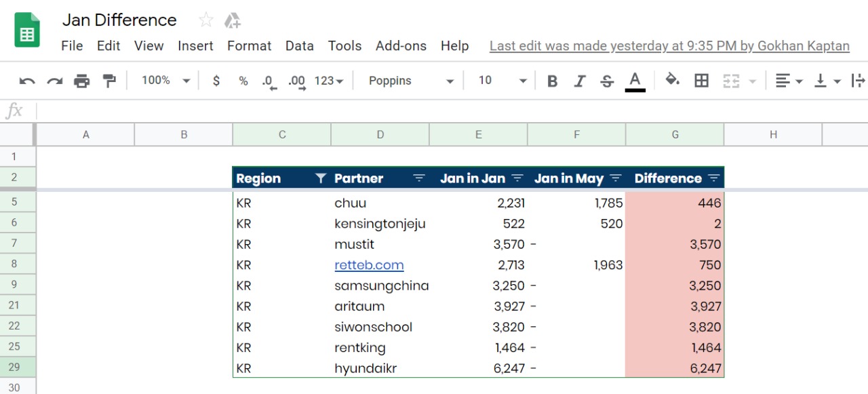Select the paint format roller tool
Image resolution: width=868 pixels, height=394 pixels.
[x=109, y=81]
